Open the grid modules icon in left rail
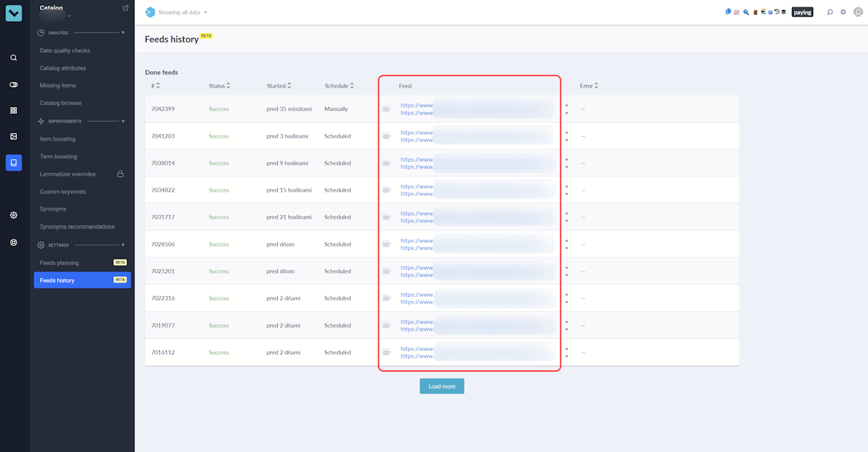868x452 pixels. click(14, 110)
